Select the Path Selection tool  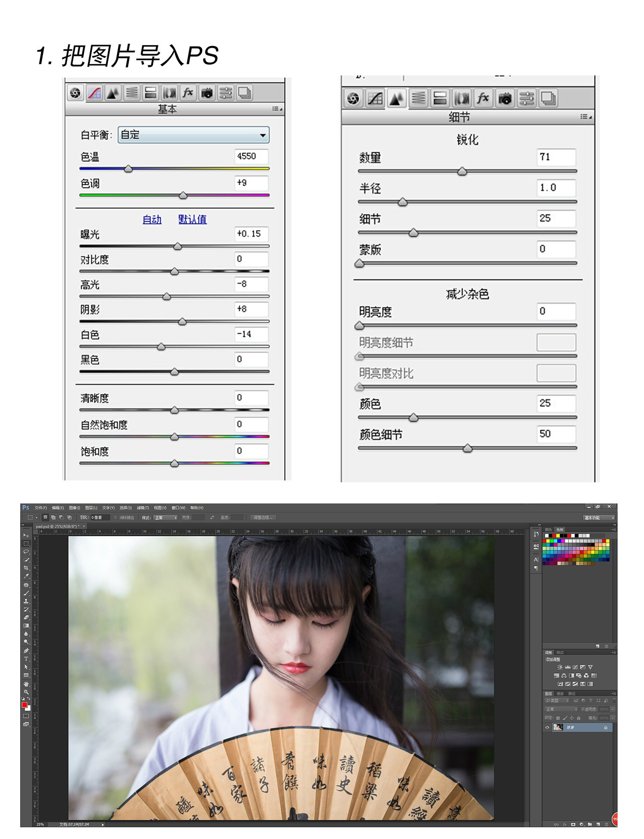[26, 667]
